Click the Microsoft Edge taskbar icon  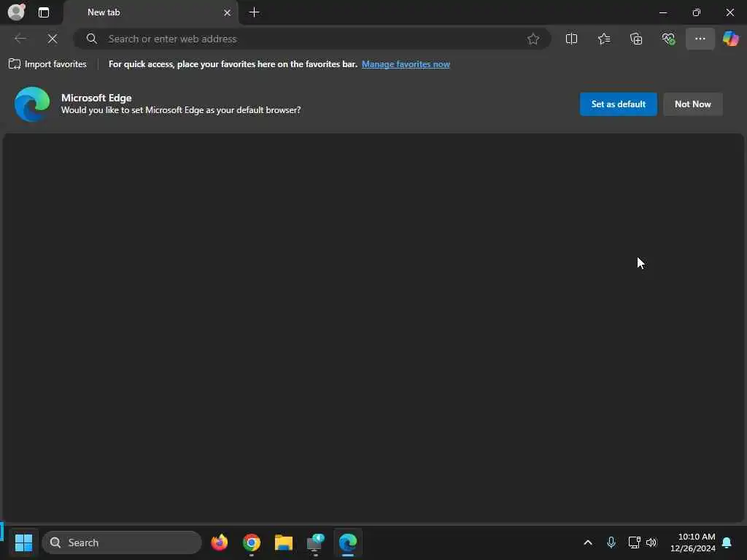tap(348, 542)
